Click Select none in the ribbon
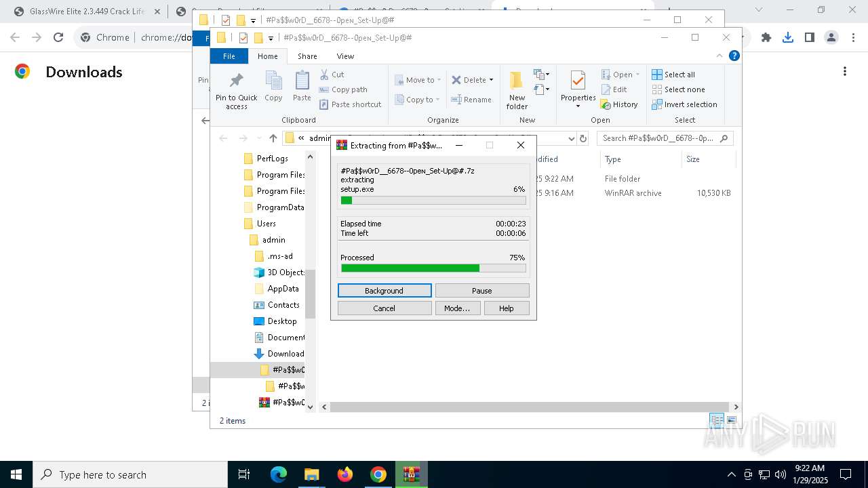868x488 pixels. point(678,89)
